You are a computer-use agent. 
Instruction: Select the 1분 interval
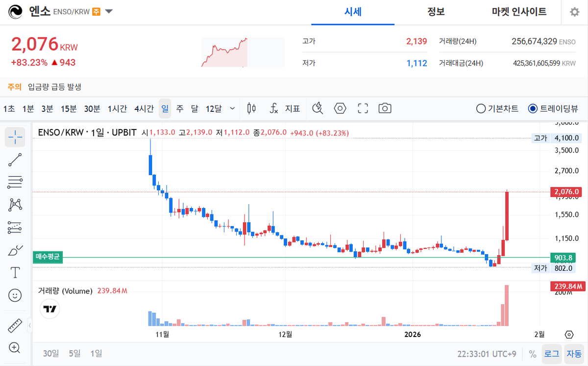(x=28, y=108)
